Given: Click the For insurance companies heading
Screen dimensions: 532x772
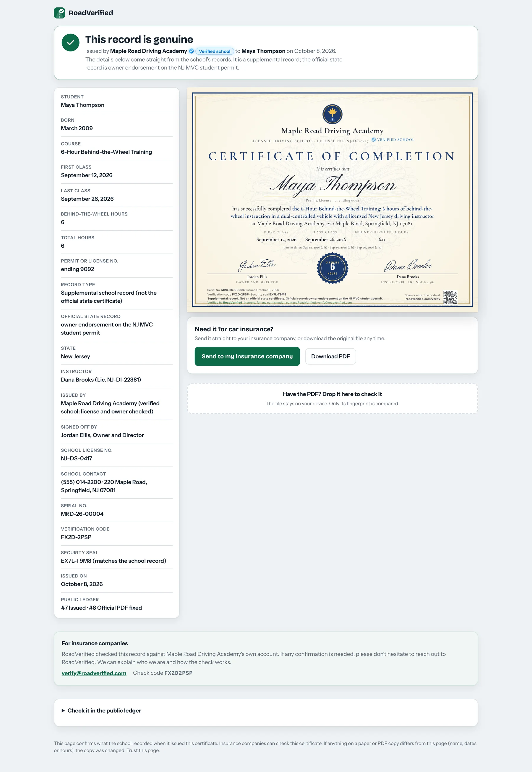Looking at the screenshot, I should [95, 643].
